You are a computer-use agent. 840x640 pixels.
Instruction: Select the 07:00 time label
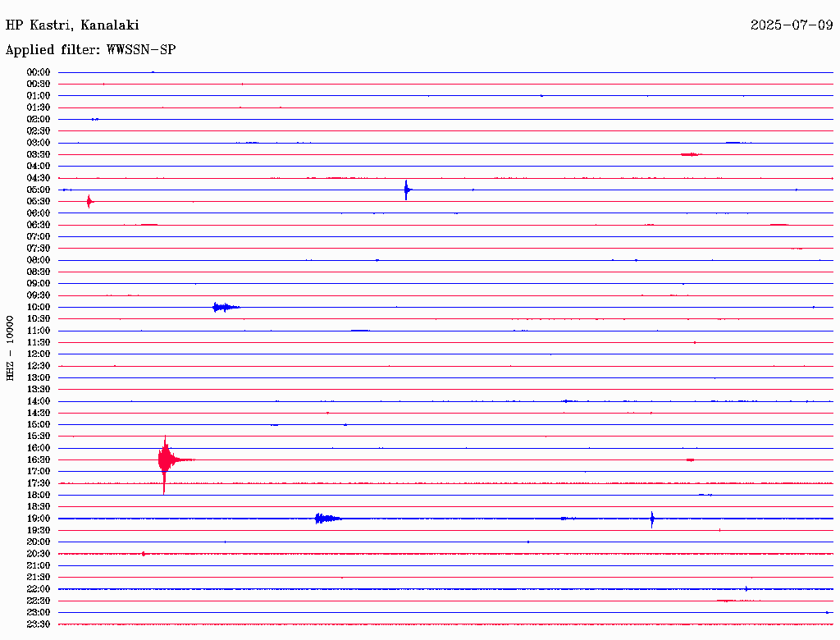[x=39, y=237]
